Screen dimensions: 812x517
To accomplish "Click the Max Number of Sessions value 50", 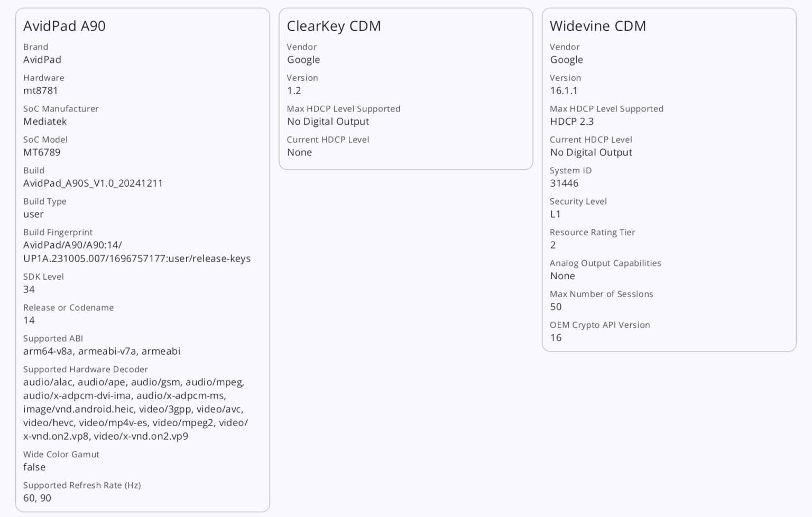I will (556, 307).
